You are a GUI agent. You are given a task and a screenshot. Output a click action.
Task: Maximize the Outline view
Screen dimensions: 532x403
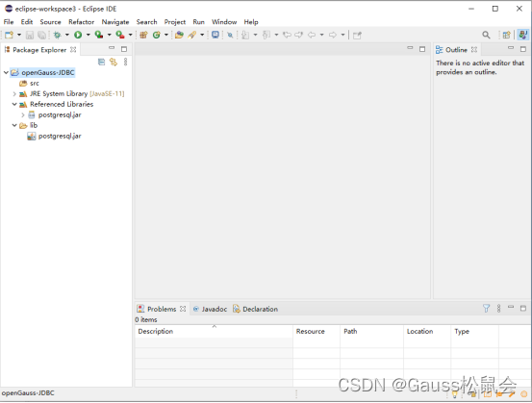(x=523, y=49)
